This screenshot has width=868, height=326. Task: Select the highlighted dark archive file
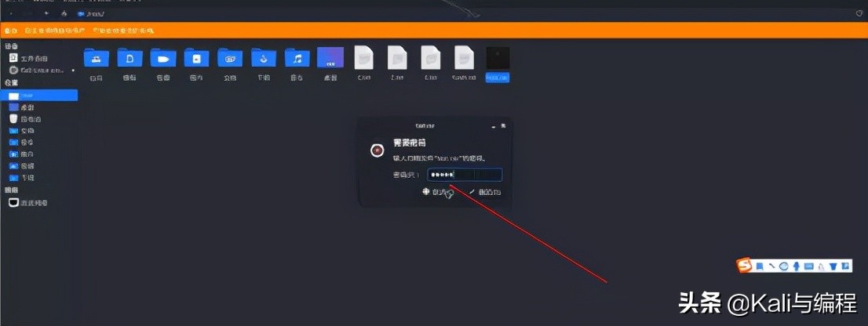[x=497, y=64]
